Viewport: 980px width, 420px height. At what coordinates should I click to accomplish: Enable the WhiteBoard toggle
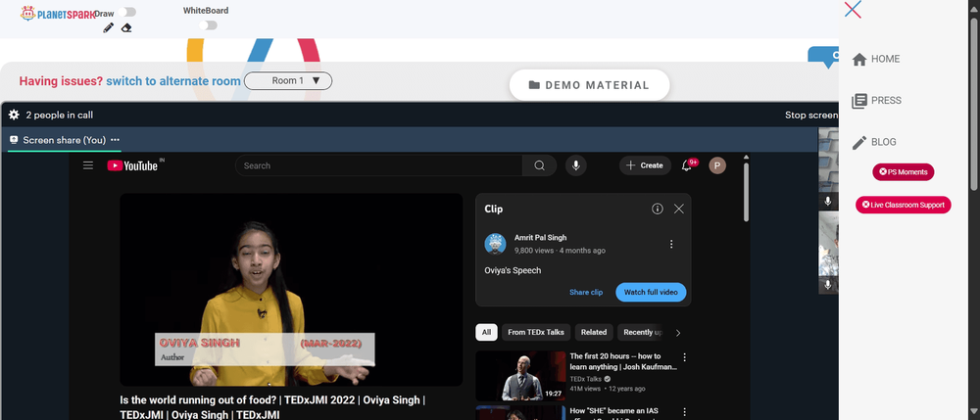(208, 24)
